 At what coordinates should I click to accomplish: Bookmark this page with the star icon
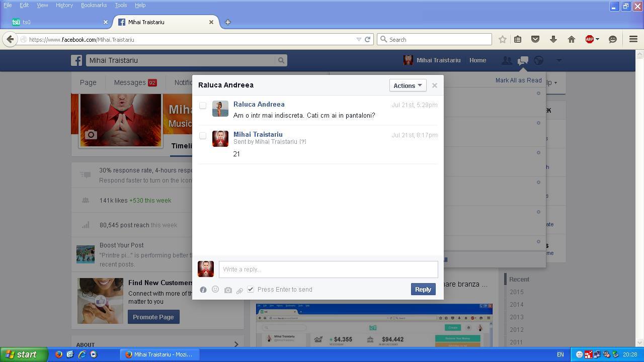point(502,39)
